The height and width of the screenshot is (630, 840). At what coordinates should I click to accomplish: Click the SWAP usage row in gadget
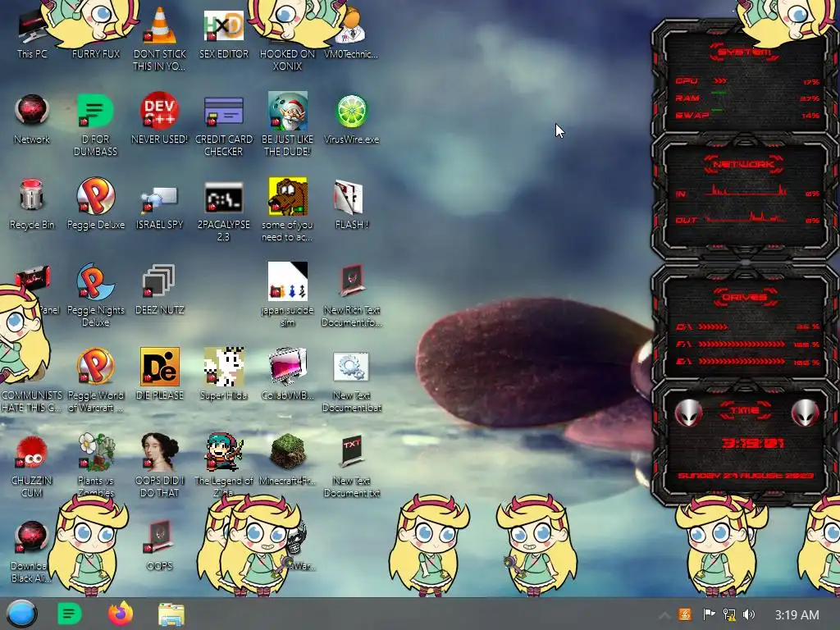[747, 115]
